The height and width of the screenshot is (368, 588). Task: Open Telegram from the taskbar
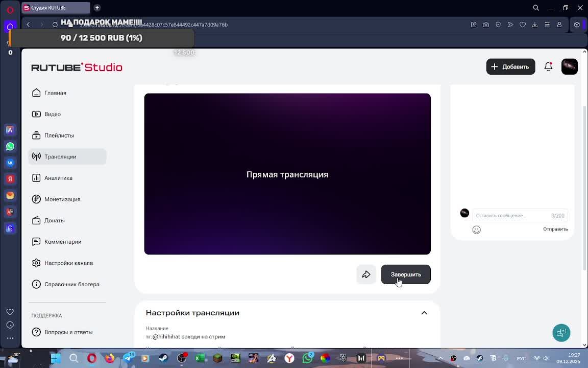(x=128, y=358)
